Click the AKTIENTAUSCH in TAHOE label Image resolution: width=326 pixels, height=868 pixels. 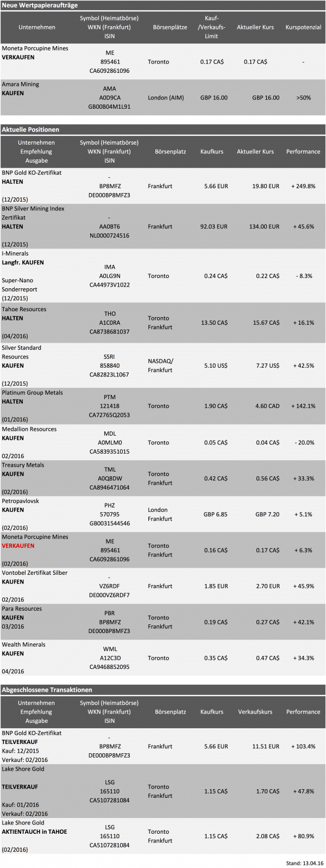click(35, 832)
